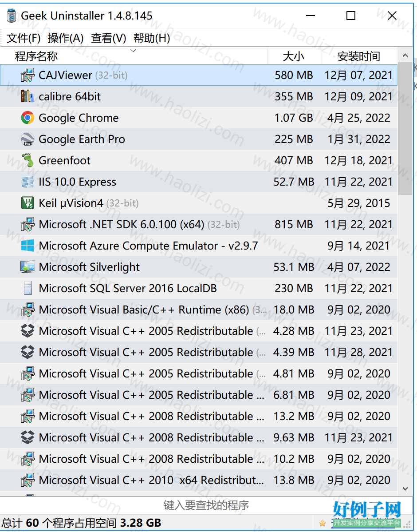Click the 1月 31, 2022 install date

coord(359,139)
